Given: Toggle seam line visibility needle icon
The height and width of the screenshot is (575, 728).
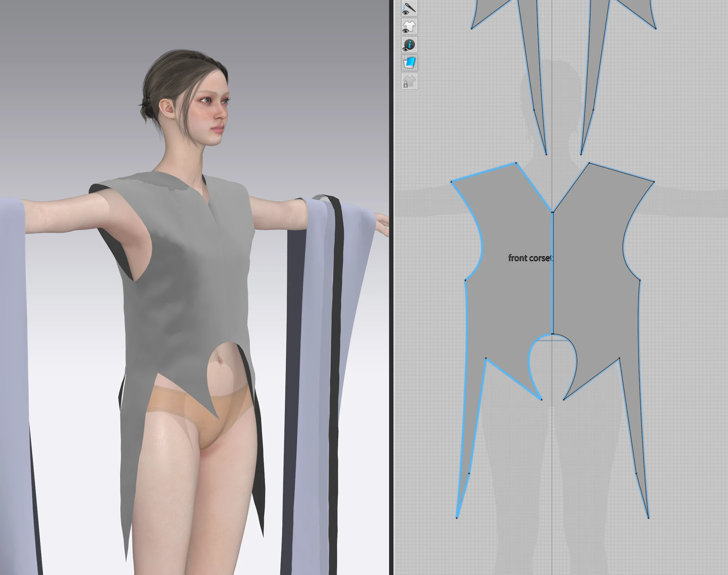Looking at the screenshot, I should 409,8.
